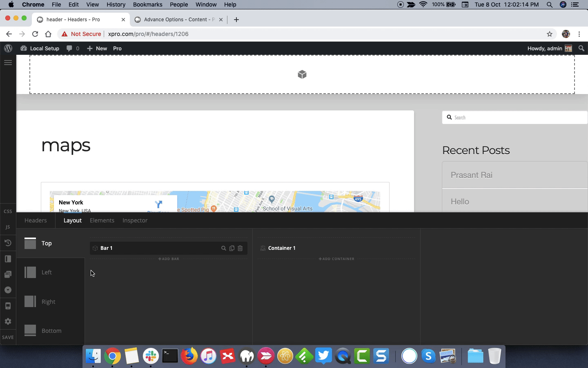Click the maps page title

pos(66,145)
